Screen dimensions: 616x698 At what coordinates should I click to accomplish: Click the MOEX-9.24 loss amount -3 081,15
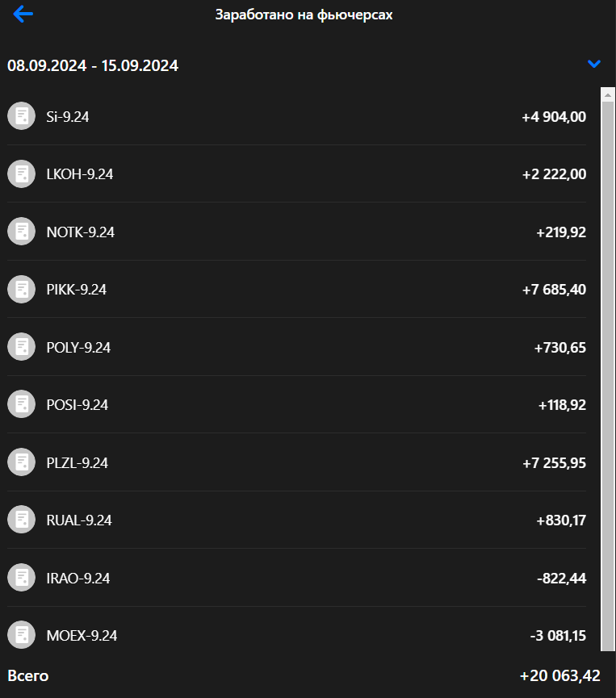558,636
